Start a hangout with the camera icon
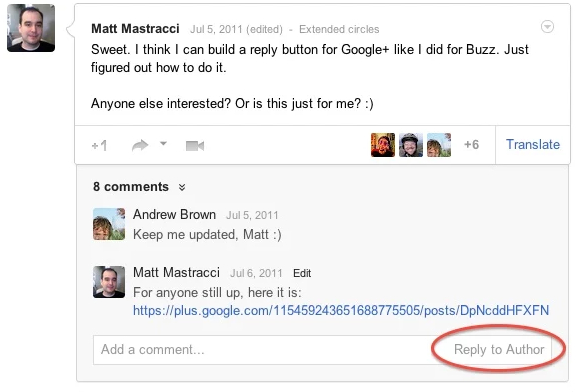 coord(195,146)
